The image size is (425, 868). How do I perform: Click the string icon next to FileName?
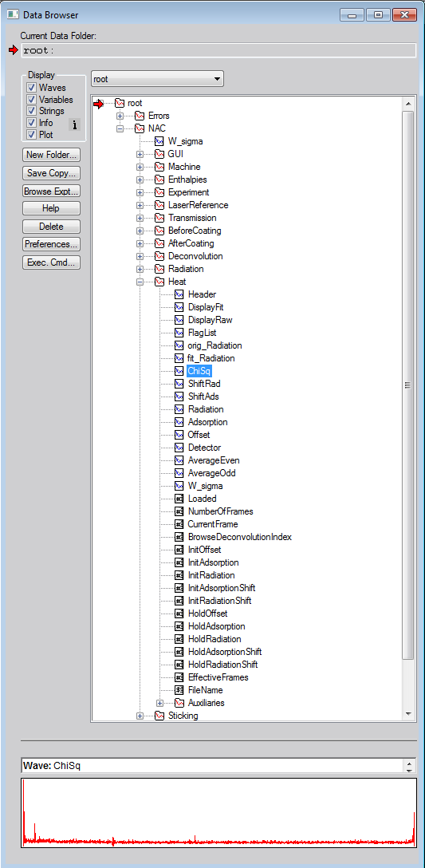coord(179,690)
